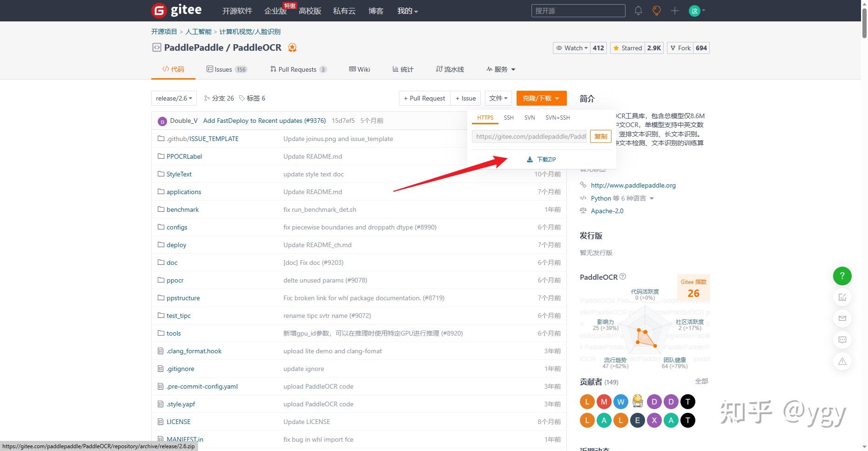Click the dark E contributor avatar
This screenshot has width=868, height=451.
(638, 421)
